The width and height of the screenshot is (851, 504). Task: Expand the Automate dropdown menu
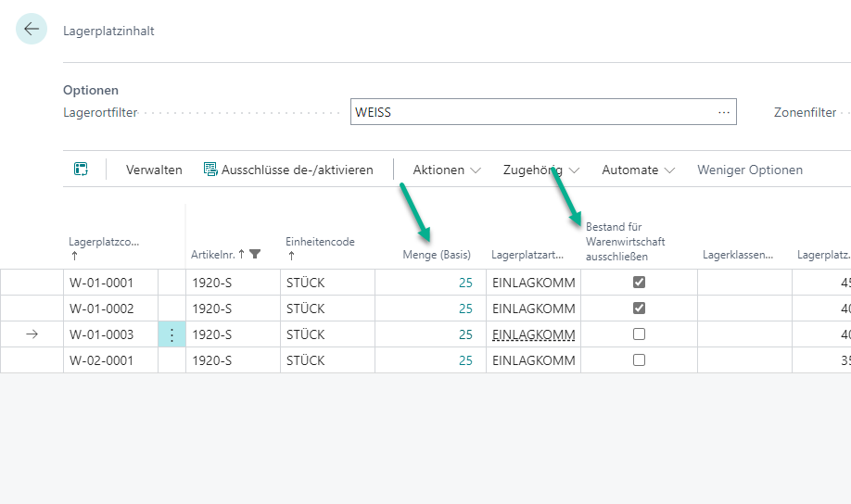pos(638,170)
